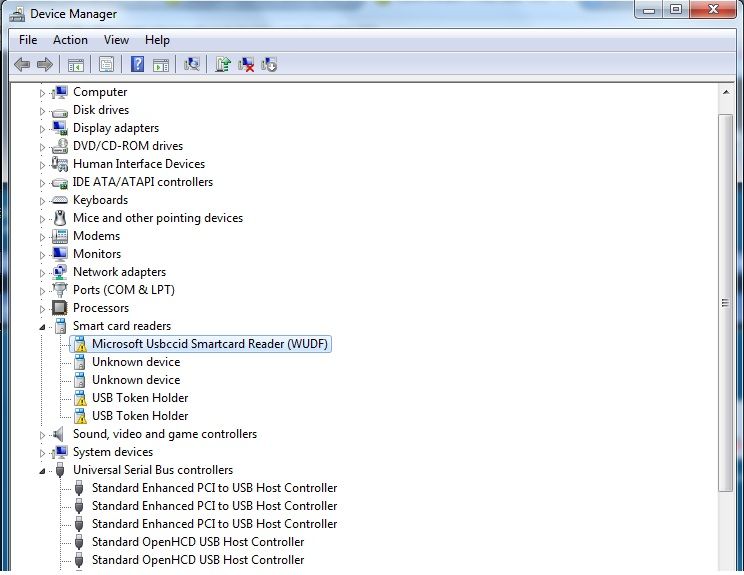Open the Properties toolbar icon

pyautogui.click(x=106, y=64)
